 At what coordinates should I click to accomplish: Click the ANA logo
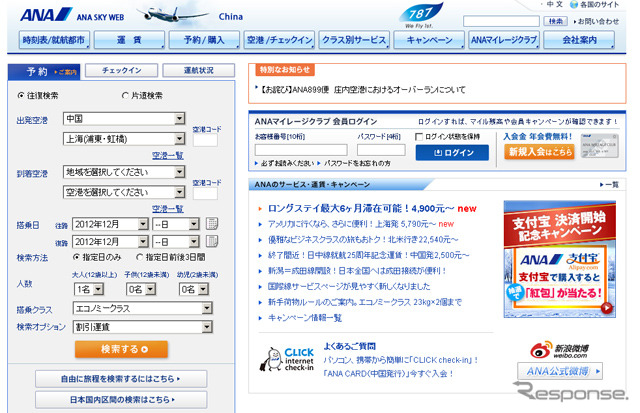click(x=46, y=15)
